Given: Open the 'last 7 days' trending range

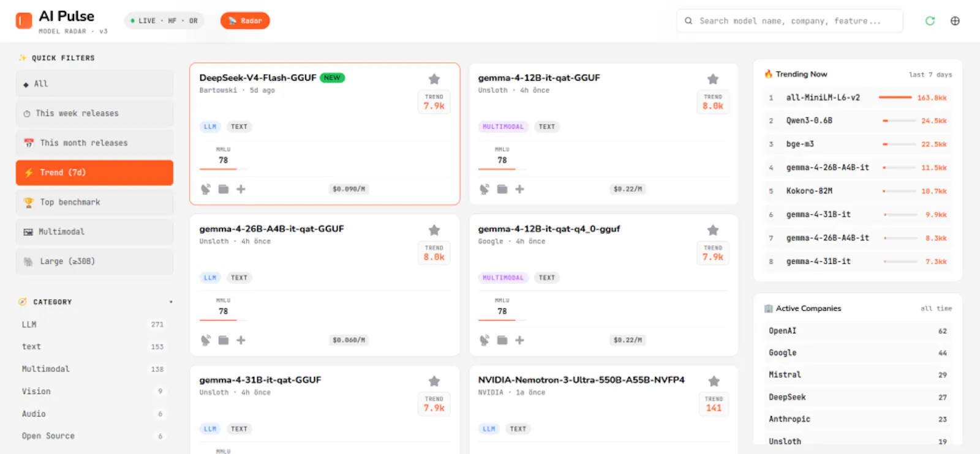Looking at the screenshot, I should click(x=930, y=75).
